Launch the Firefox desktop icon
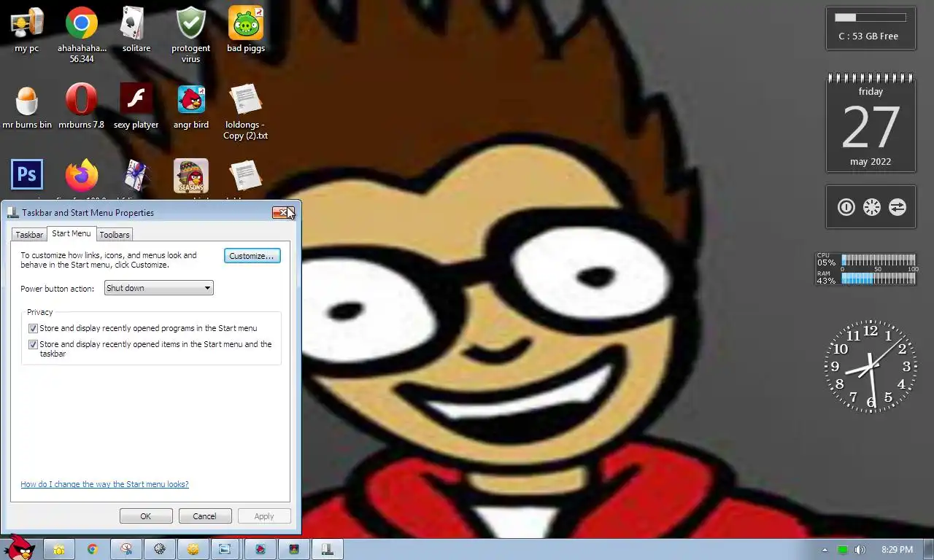This screenshot has height=560, width=934. tap(82, 176)
